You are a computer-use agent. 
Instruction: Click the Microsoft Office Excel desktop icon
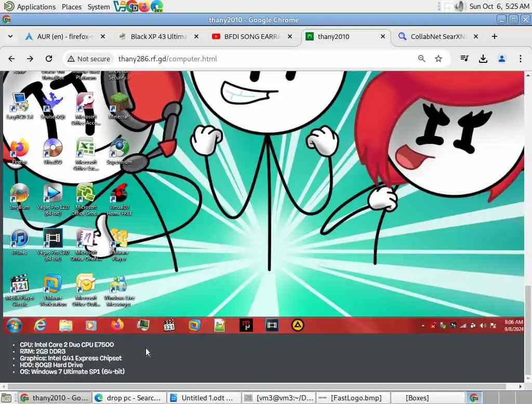pos(86,154)
